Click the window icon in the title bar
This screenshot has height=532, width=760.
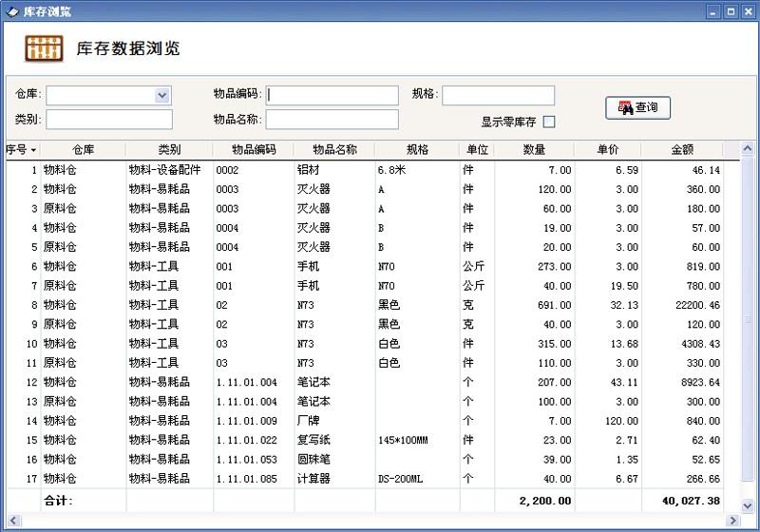pos(10,11)
